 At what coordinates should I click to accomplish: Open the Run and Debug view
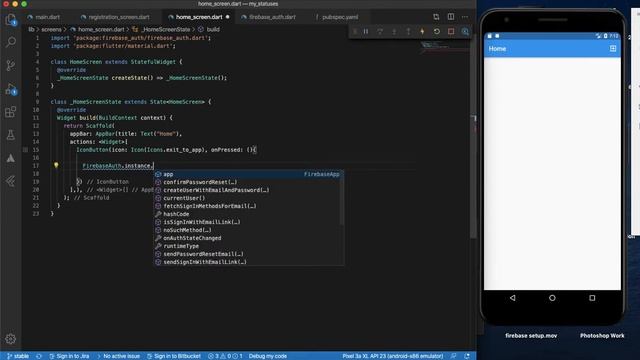click(11, 89)
